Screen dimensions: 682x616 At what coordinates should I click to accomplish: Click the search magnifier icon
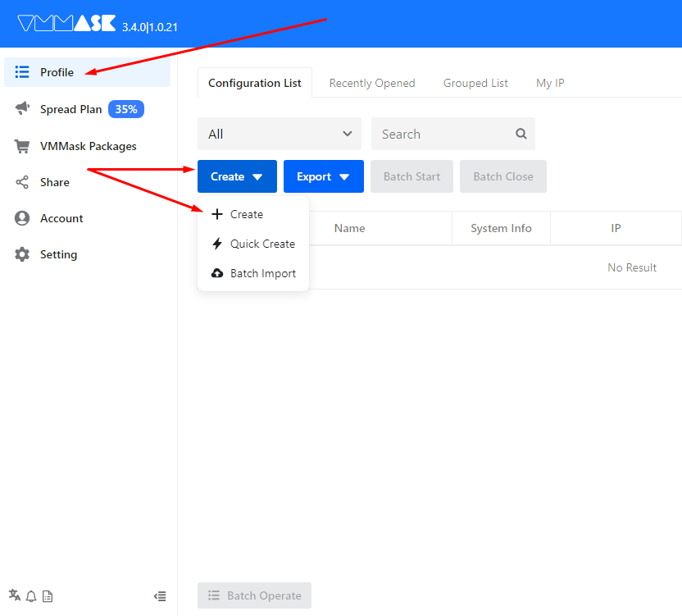pyautogui.click(x=521, y=134)
